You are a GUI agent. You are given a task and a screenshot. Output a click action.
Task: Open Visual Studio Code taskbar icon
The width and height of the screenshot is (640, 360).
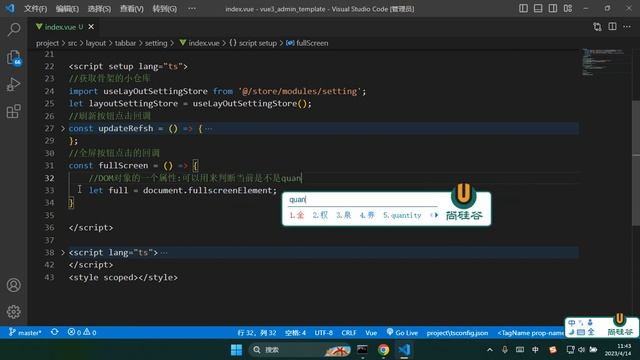point(404,350)
